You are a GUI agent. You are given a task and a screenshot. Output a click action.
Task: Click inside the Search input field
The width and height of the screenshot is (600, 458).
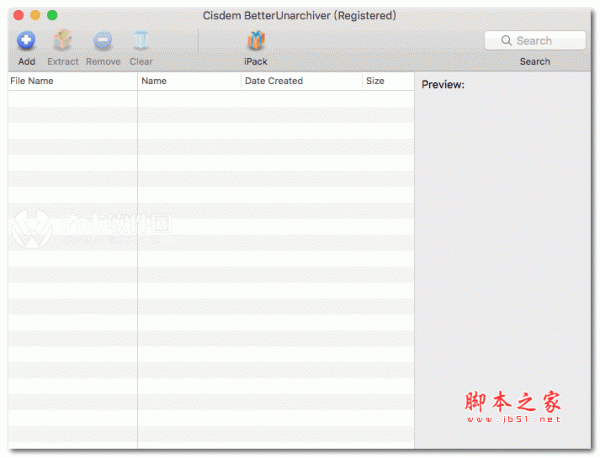click(535, 41)
